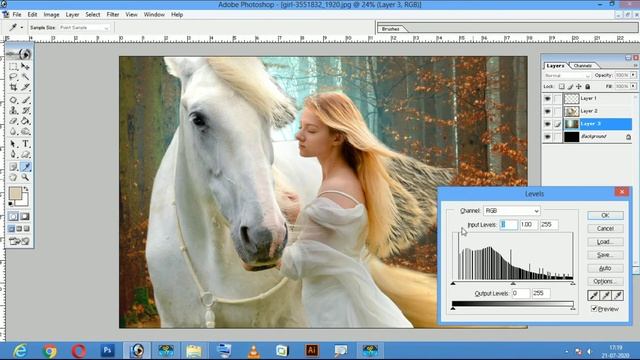Viewport: 640px width, 360px height.
Task: Select the Rectangular Marquee tool
Action: coord(13,67)
